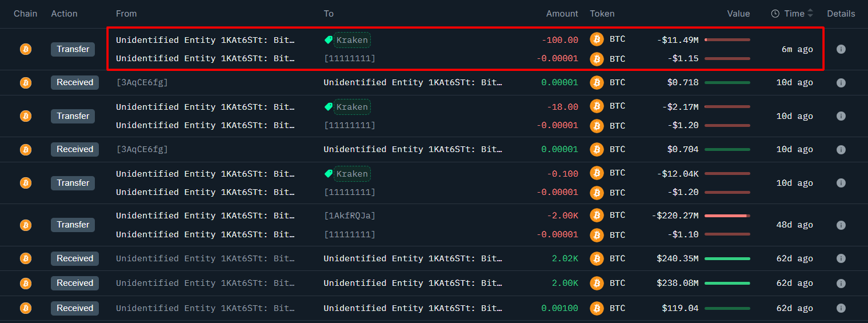Open recipient address [1AkfRQJa]
Screen dimensions: 868x323
click(x=350, y=216)
